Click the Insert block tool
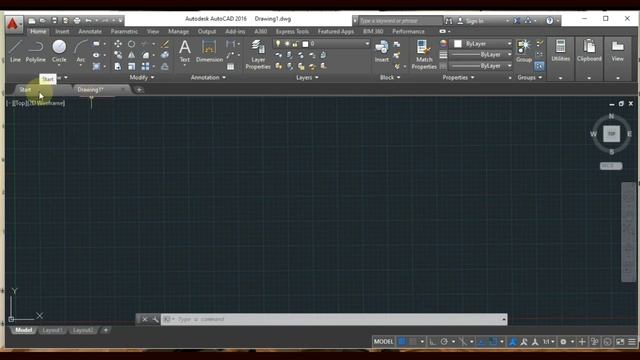This screenshot has width=640, height=360. (382, 51)
